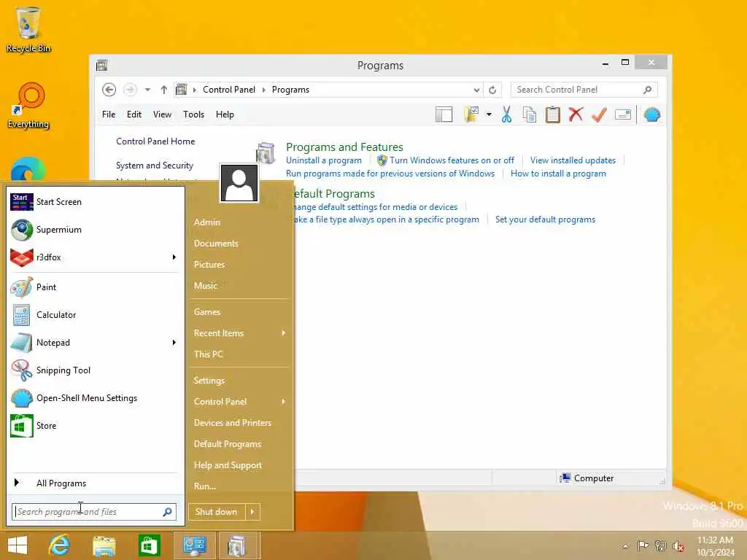Open Internet Explorer from taskbar
747x560 pixels.
[x=60, y=545]
